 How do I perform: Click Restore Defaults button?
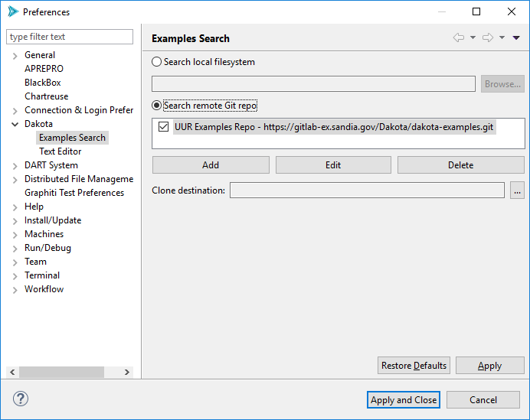click(414, 366)
